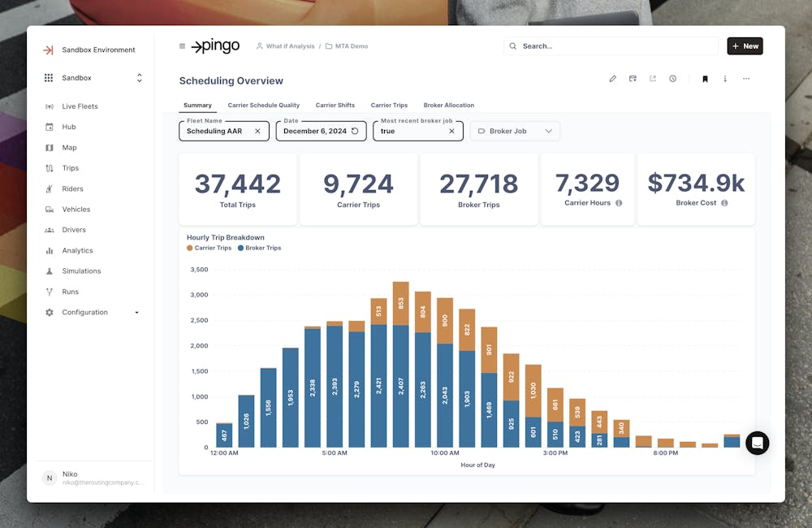This screenshot has width=812, height=528.
Task: Expand the Broker Job dropdown
Action: 515,131
